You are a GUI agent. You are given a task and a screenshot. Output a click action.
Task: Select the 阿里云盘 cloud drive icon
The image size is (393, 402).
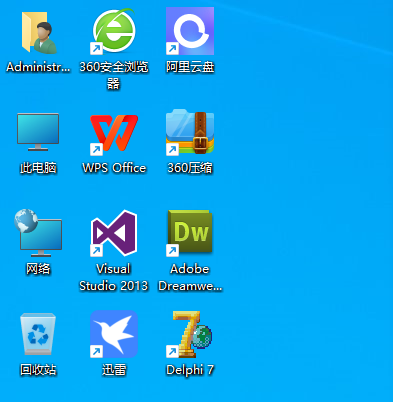[x=190, y=31]
